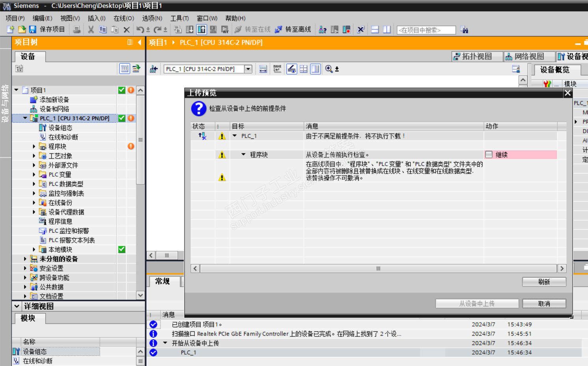This screenshot has width=588, height=366.
Task: Click the Start CPU icon in the toolbar
Action: pos(334,30)
